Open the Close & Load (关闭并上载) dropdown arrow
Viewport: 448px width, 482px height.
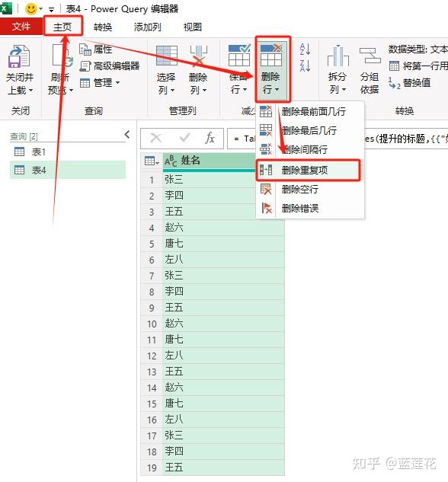tap(30, 91)
